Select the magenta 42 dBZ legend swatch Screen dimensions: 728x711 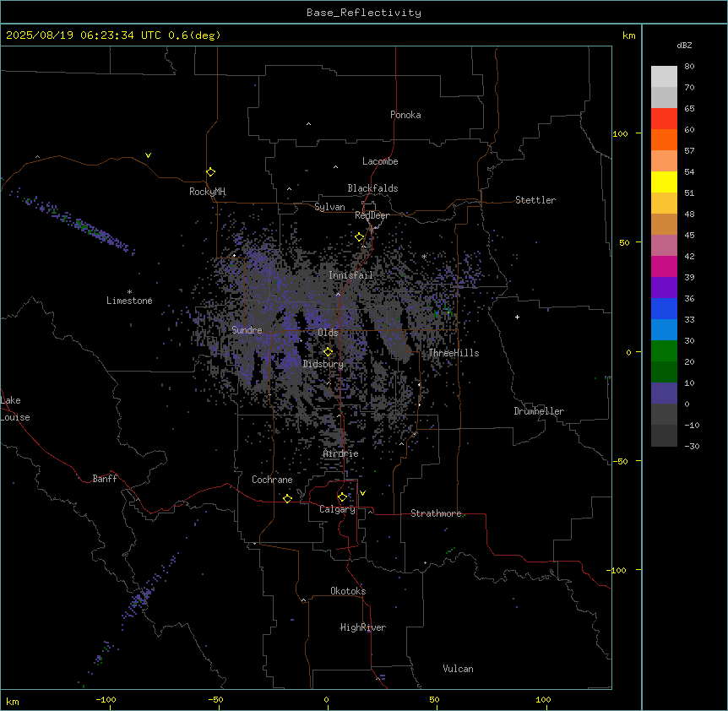pyautogui.click(x=664, y=266)
